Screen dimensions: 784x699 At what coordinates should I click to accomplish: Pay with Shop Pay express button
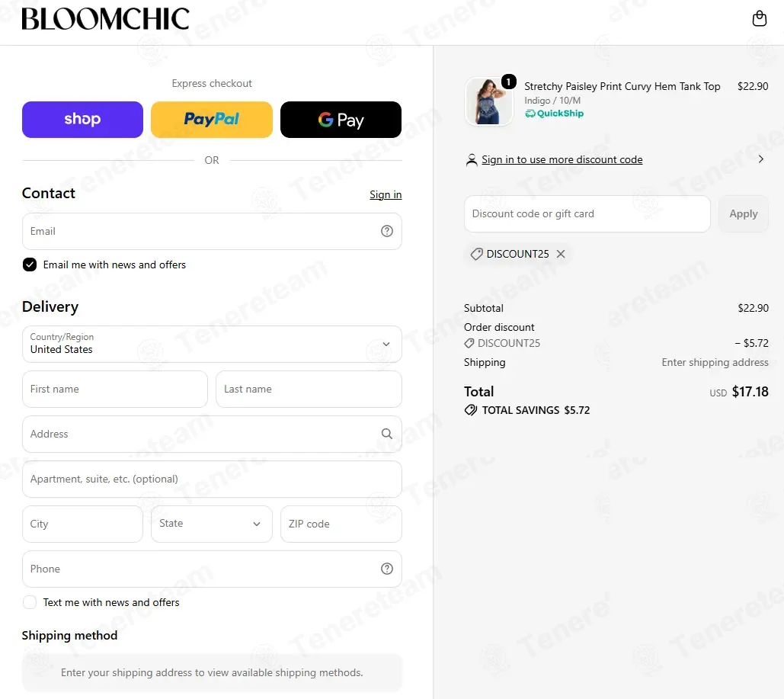click(x=82, y=120)
